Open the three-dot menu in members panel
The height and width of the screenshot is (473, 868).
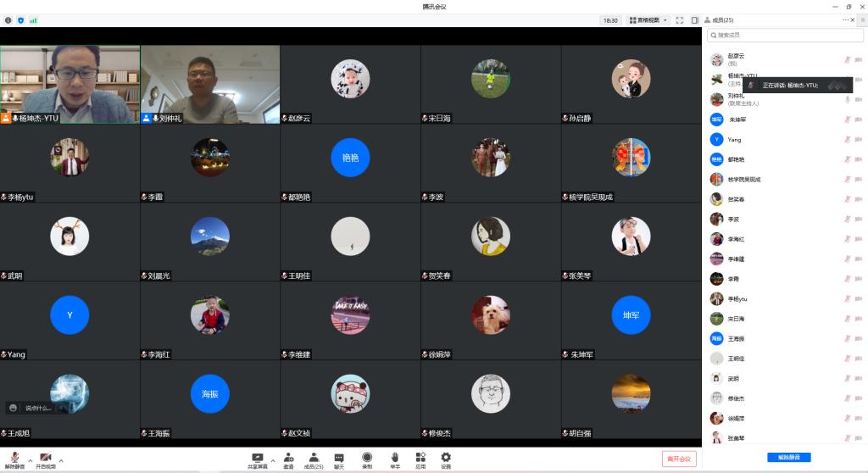point(846,19)
